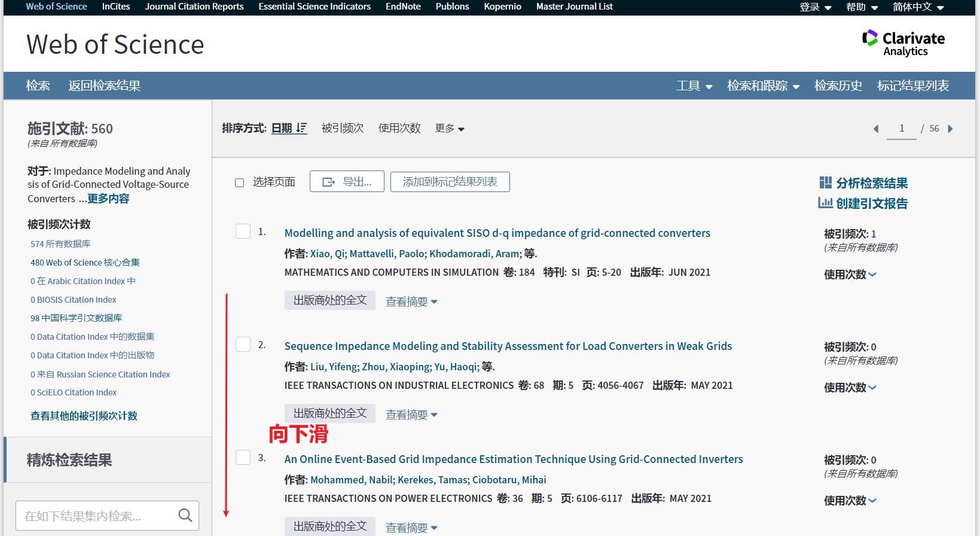Click 574 所有数据库 count
This screenshot has width=980, height=536.
(x=60, y=244)
